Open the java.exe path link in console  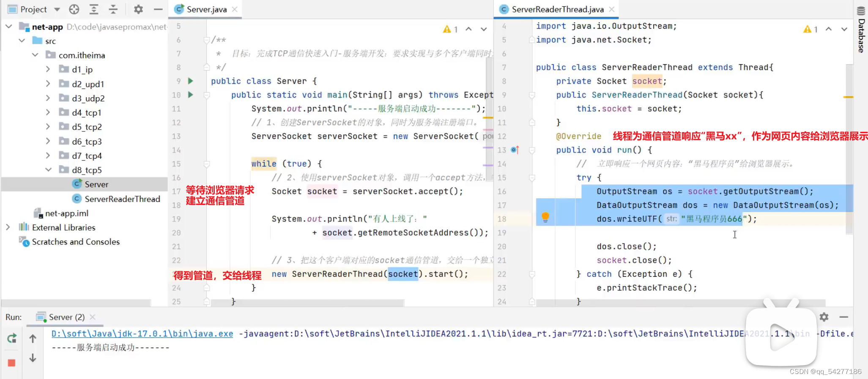[x=142, y=334]
